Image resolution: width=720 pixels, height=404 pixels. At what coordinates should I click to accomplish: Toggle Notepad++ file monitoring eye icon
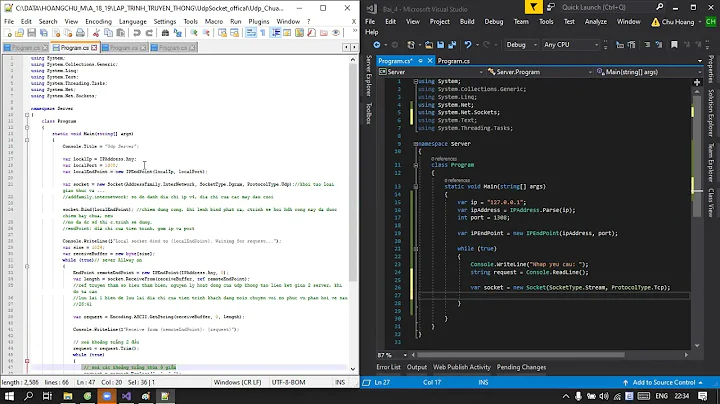[336, 33]
